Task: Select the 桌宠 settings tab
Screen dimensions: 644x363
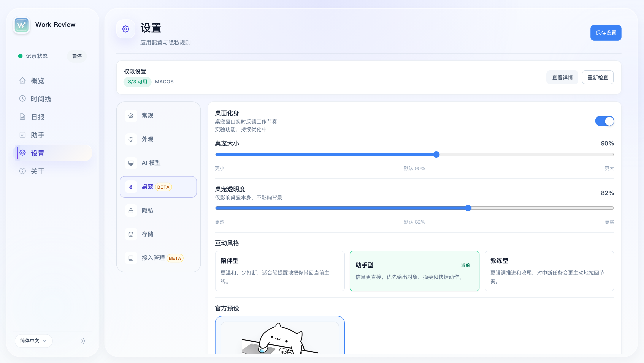Action: pos(158,187)
